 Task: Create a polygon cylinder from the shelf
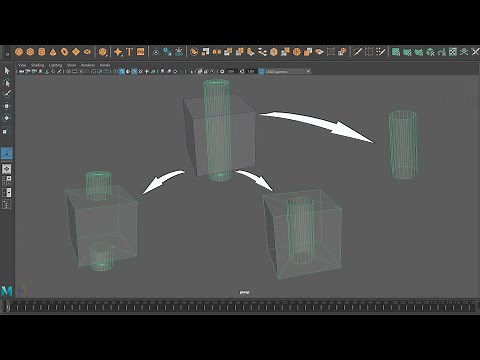42,52
